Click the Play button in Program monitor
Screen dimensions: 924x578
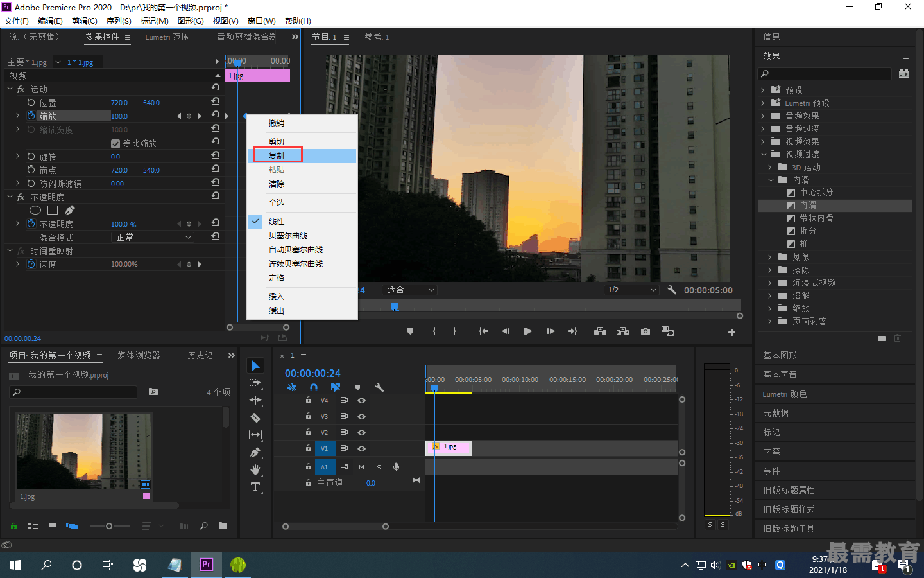tap(527, 331)
